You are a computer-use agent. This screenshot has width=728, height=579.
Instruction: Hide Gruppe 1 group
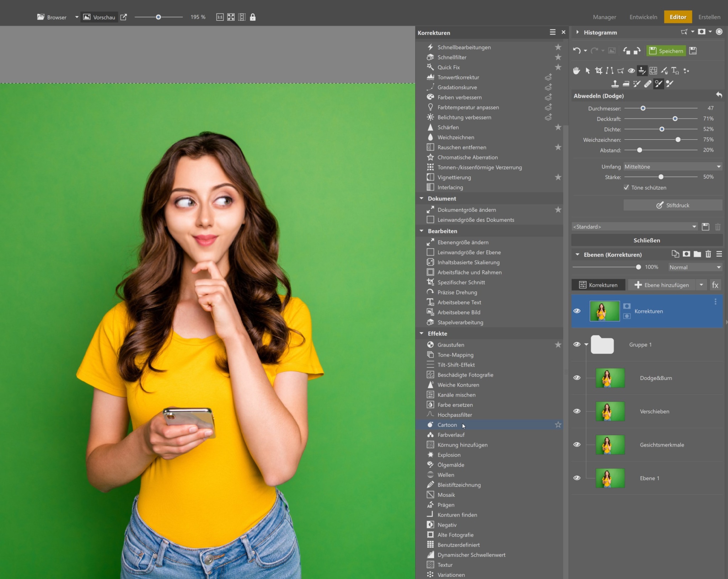tap(577, 344)
